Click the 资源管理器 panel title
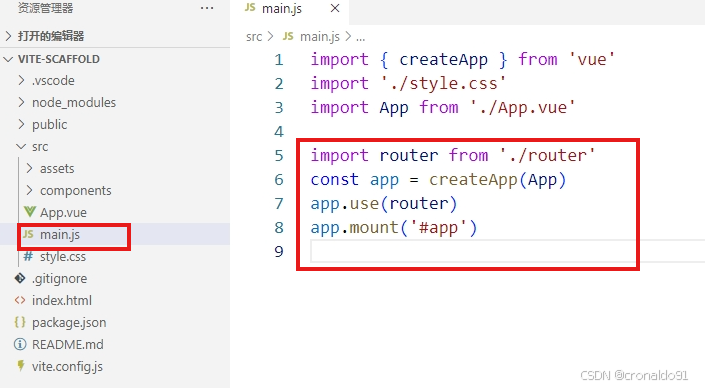Image resolution: width=705 pixels, height=388 pixels. point(45,8)
